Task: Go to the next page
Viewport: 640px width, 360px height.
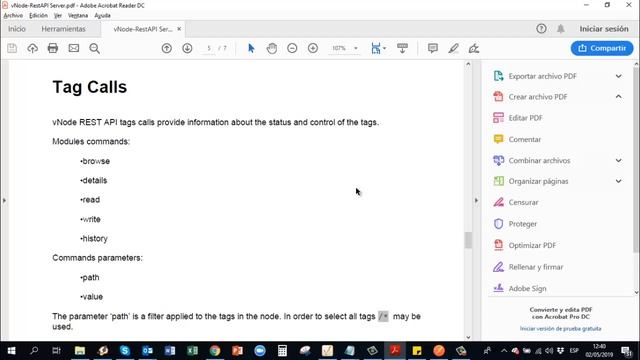Action: [x=187, y=48]
